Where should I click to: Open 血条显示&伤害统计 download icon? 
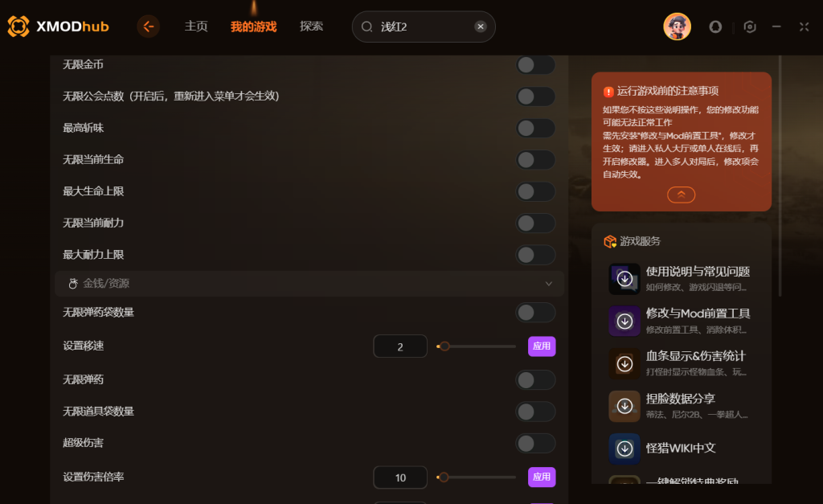pos(624,363)
